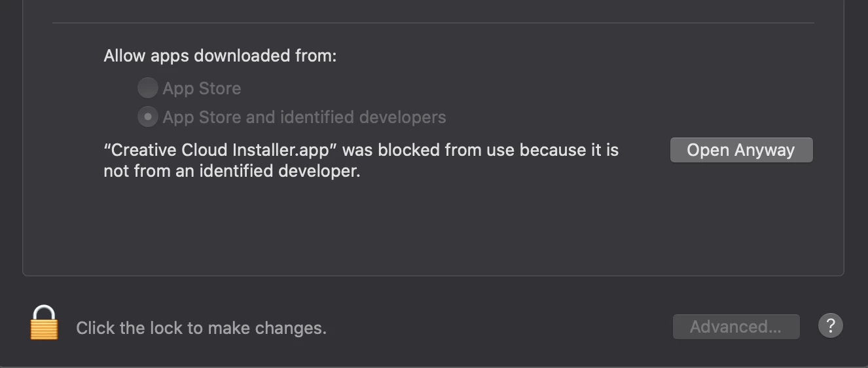
Task: Click the horizontal separator line above Allow apps
Action: pyautogui.click(x=433, y=23)
